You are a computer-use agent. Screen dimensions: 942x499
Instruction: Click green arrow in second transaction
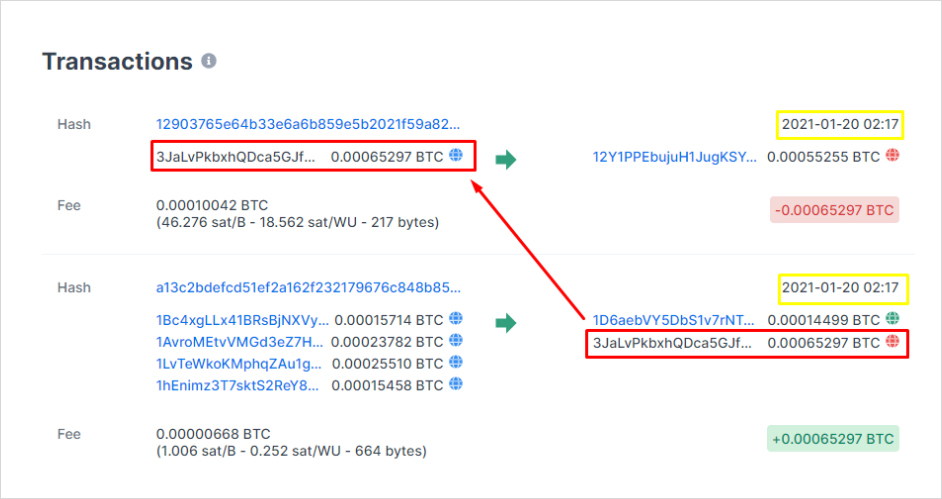coord(506,323)
